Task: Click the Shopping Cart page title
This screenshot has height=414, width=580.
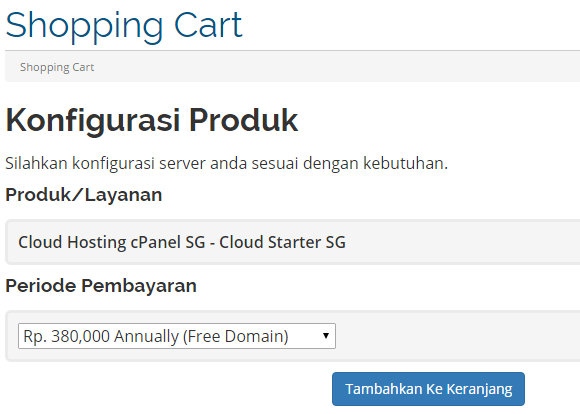Action: point(124,26)
